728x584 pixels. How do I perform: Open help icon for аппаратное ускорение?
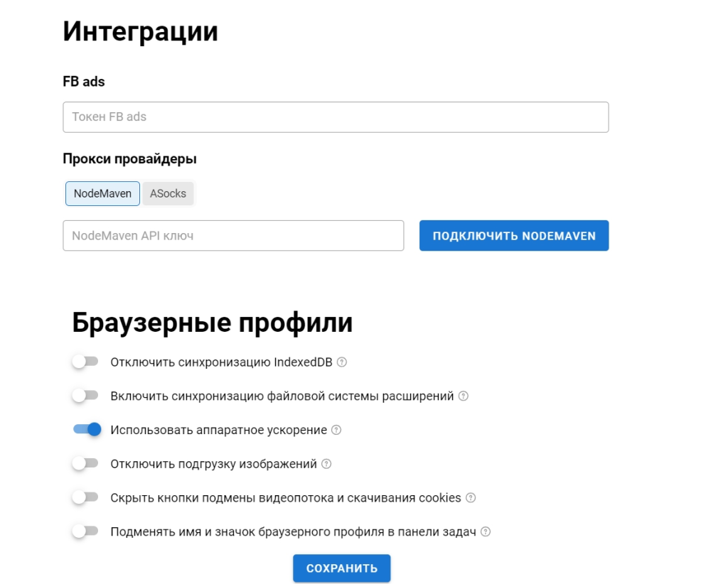pyautogui.click(x=336, y=430)
